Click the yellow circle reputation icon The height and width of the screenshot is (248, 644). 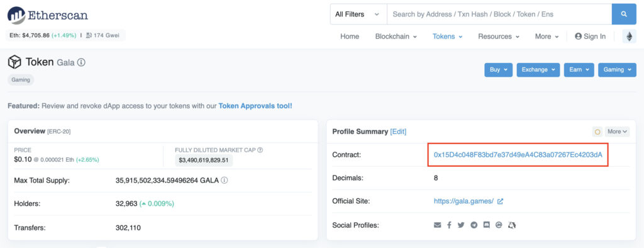pos(597,132)
